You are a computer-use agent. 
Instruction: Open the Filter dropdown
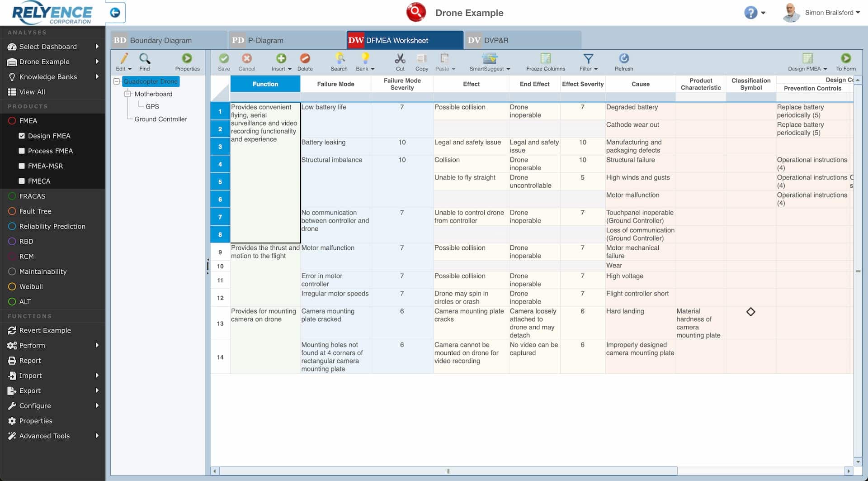(x=588, y=62)
